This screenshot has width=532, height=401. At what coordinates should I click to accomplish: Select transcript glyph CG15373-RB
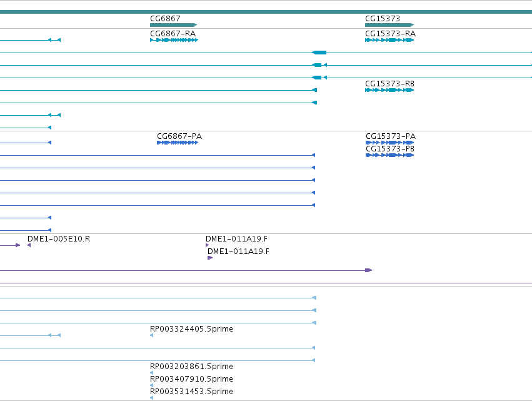click(x=389, y=90)
